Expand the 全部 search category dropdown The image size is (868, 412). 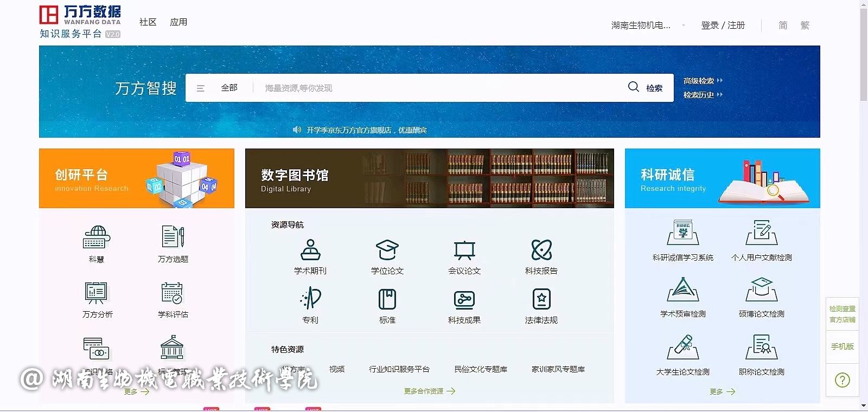[x=229, y=88]
